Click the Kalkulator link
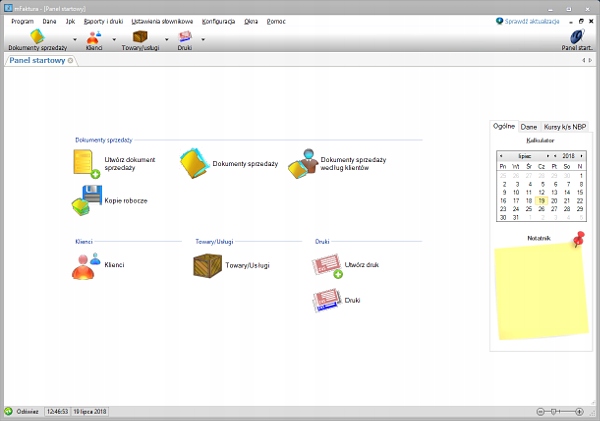The width and height of the screenshot is (600, 421). 539,143
